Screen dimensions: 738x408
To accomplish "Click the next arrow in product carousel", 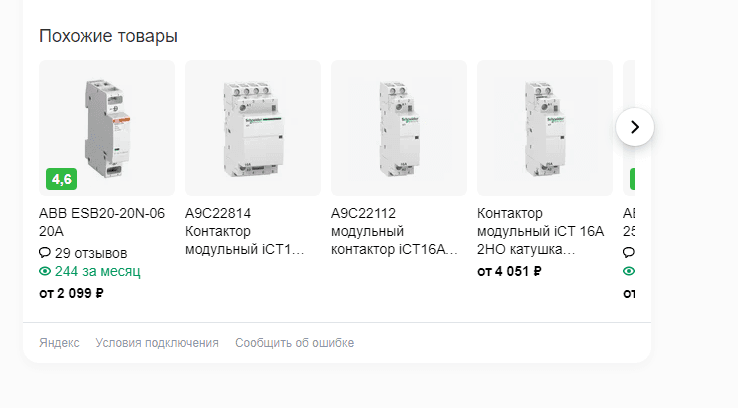I will 634,127.
